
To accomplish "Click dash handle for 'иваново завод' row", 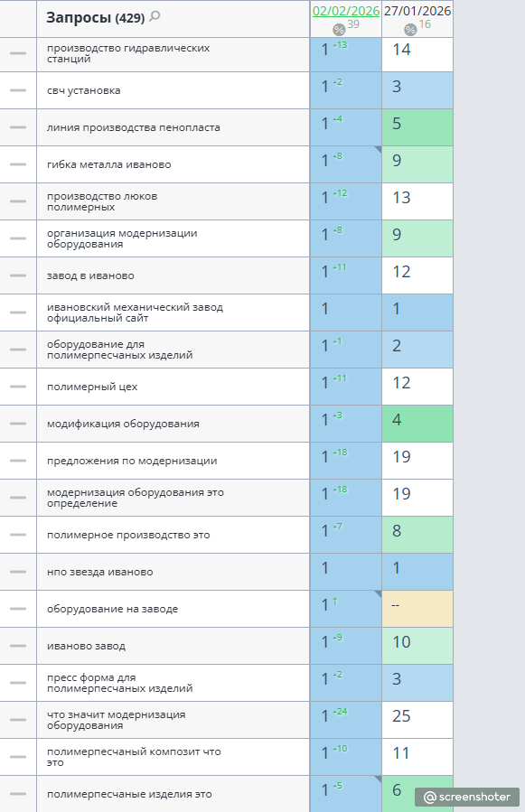I will point(18,646).
